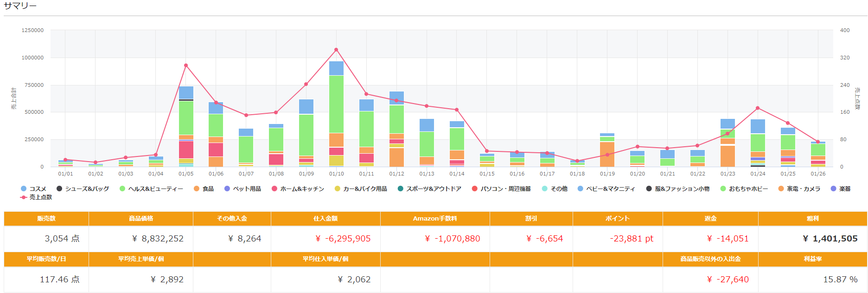868x293 pixels.
Task: Click the カー&バイク用品 legend marker
Action: coord(338,189)
